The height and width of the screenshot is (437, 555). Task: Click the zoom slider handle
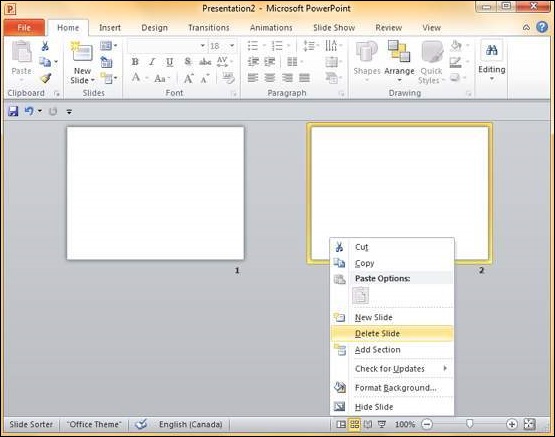469,424
